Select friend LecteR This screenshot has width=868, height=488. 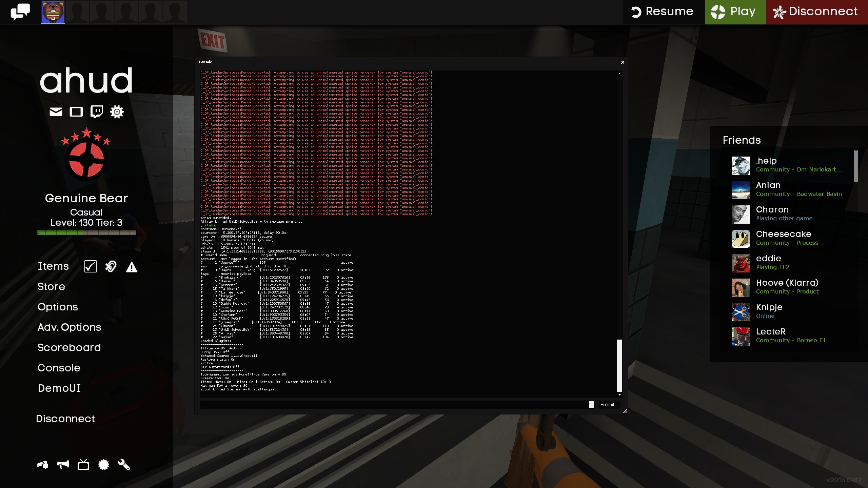point(792,336)
